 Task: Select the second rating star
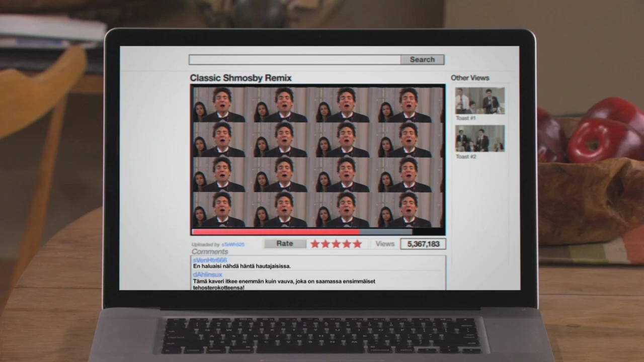coord(326,244)
